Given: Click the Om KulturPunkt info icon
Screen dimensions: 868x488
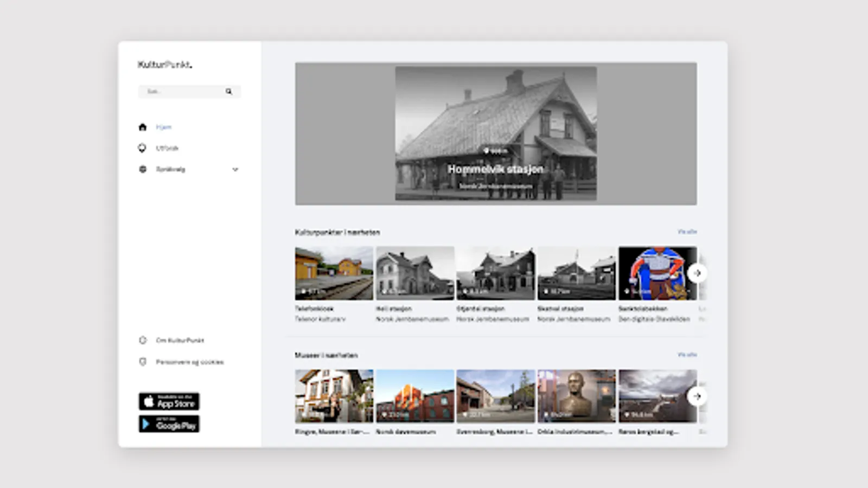Looking at the screenshot, I should pos(143,341).
